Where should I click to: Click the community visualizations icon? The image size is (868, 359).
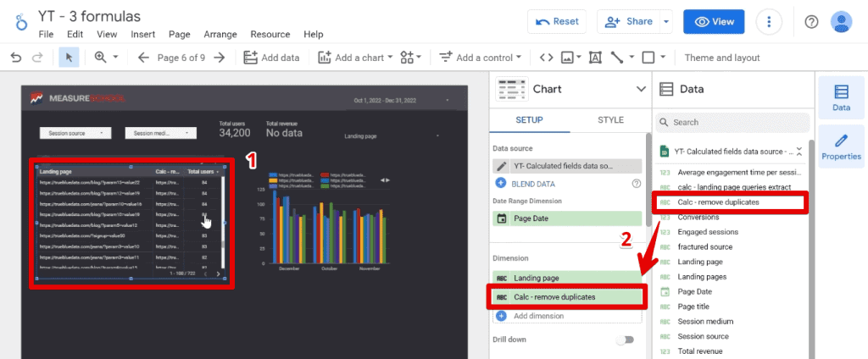tap(408, 58)
